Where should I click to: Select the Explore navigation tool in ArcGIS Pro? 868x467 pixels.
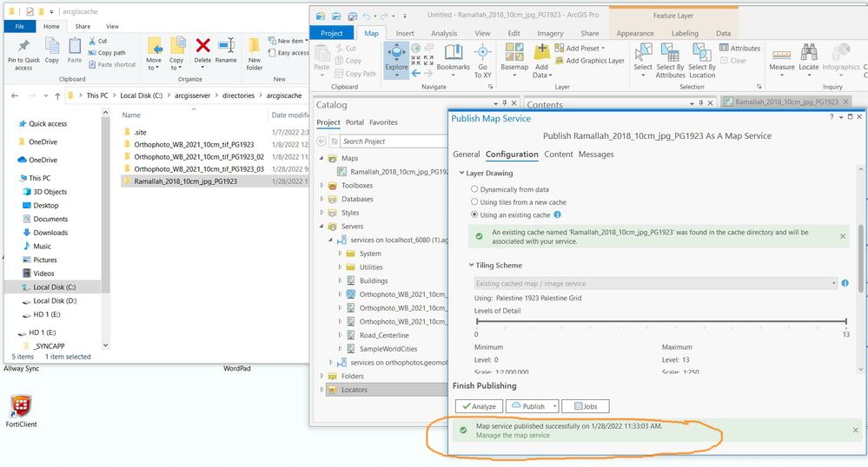point(396,58)
